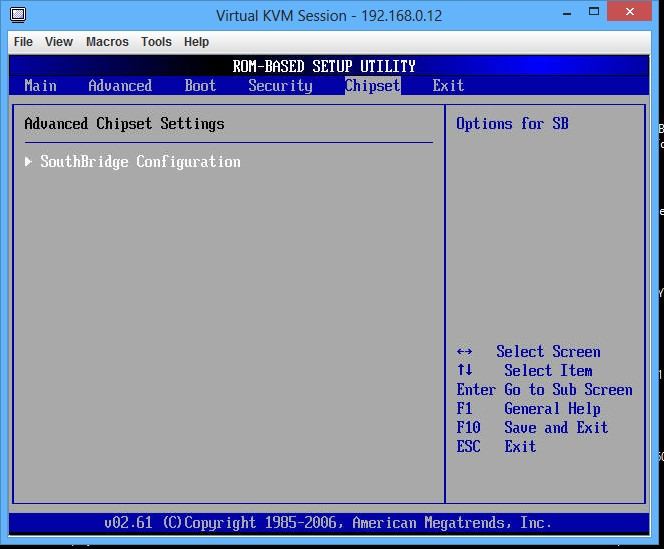The height and width of the screenshot is (549, 664).
Task: Open the Help menu
Action: click(196, 42)
